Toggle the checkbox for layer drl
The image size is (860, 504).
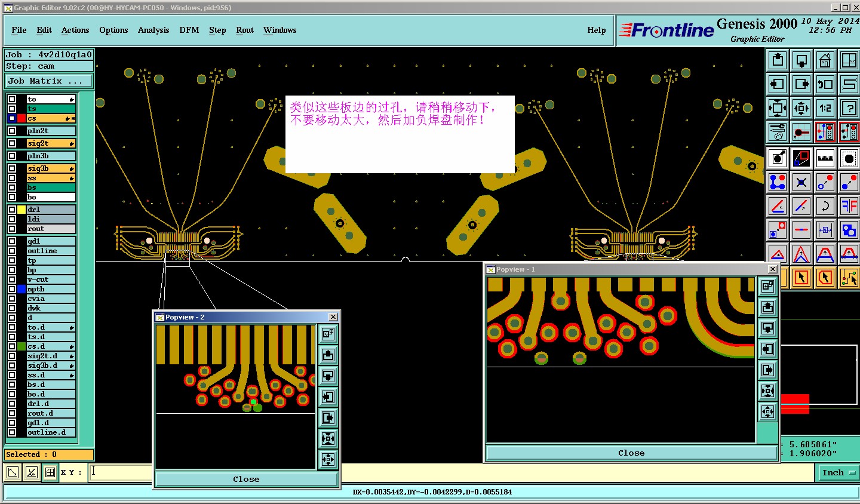pos(12,210)
